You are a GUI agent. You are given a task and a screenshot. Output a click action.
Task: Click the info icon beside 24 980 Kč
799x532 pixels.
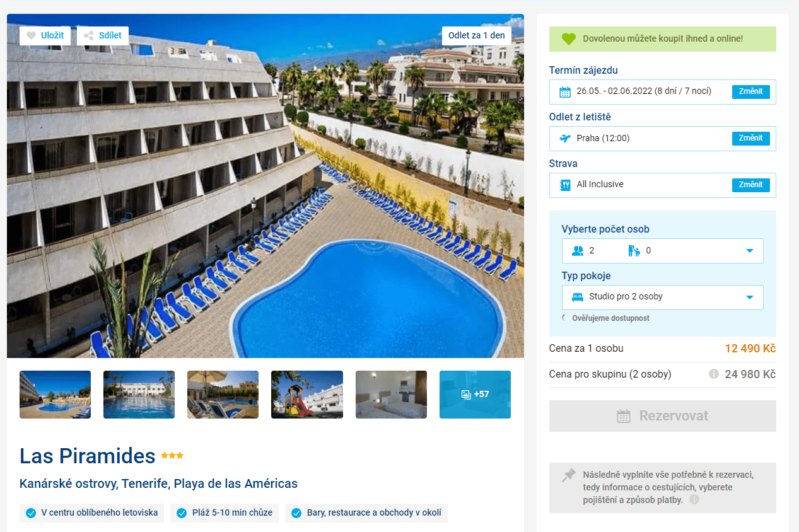714,374
